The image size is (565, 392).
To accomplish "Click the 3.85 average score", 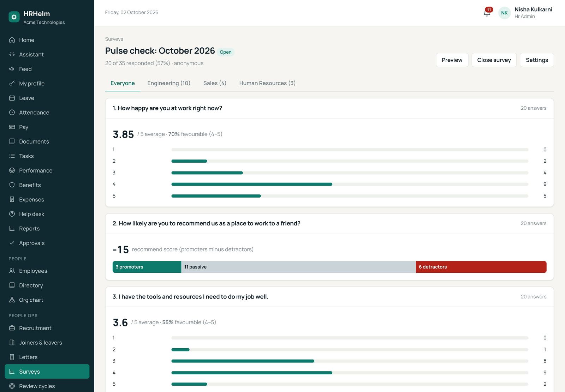I will click(x=123, y=134).
